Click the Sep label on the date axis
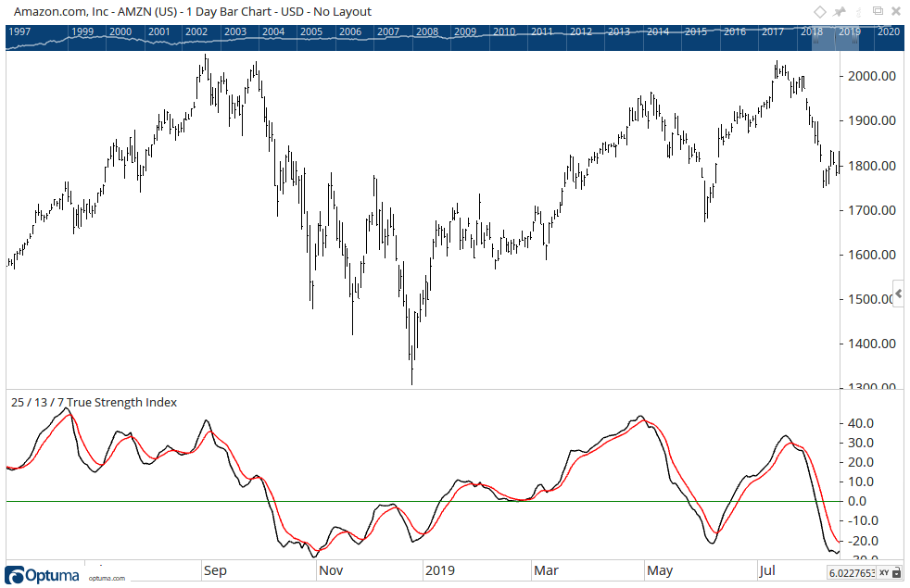The width and height of the screenshot is (910, 588). click(x=215, y=570)
